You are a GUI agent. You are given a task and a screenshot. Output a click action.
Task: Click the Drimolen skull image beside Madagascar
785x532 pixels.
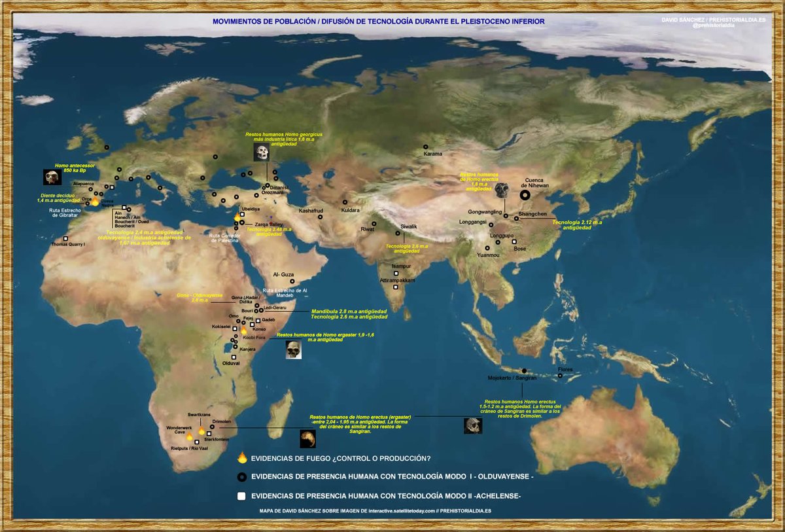pyautogui.click(x=307, y=438)
